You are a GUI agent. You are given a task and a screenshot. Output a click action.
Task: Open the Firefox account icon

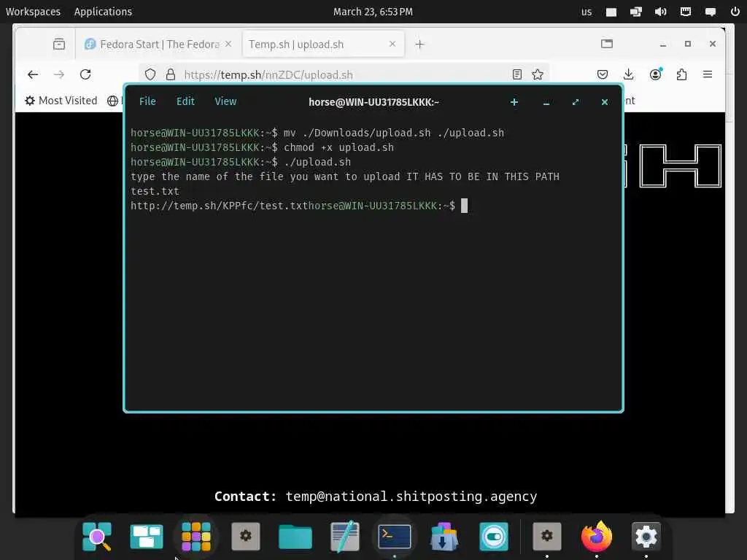click(656, 74)
